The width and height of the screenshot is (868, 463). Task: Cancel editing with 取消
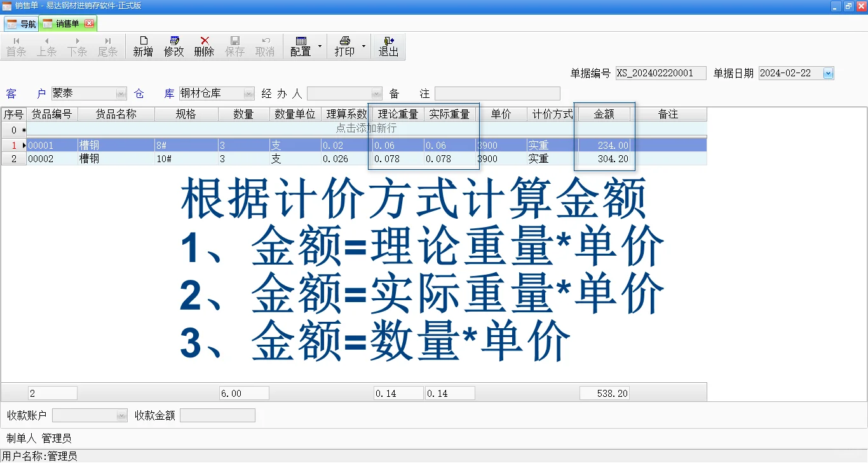pos(265,46)
